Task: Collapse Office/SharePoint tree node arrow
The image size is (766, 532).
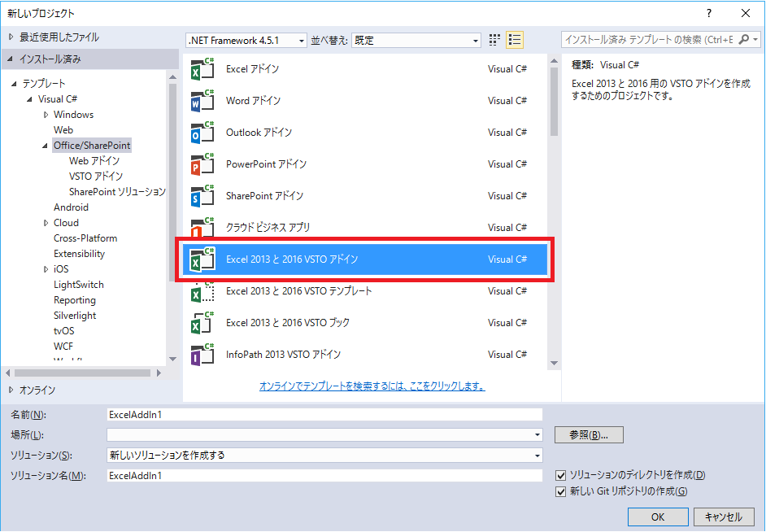Action: coord(45,146)
